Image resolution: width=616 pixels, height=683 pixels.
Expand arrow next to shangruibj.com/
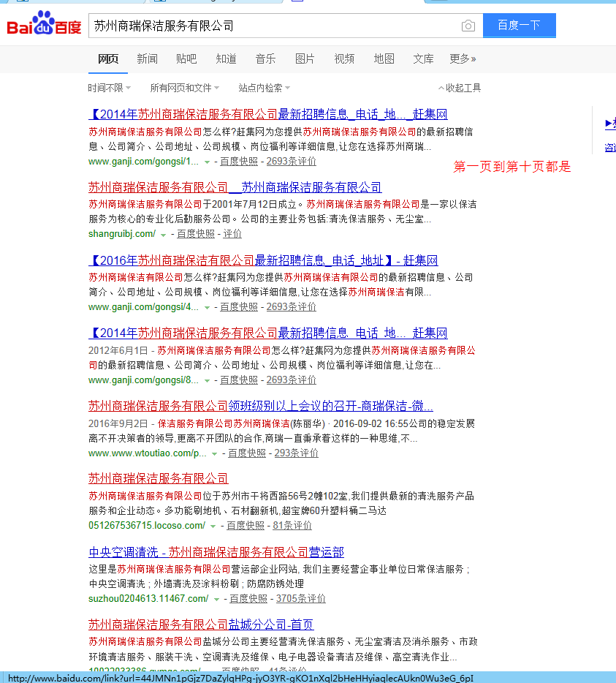tap(163, 235)
